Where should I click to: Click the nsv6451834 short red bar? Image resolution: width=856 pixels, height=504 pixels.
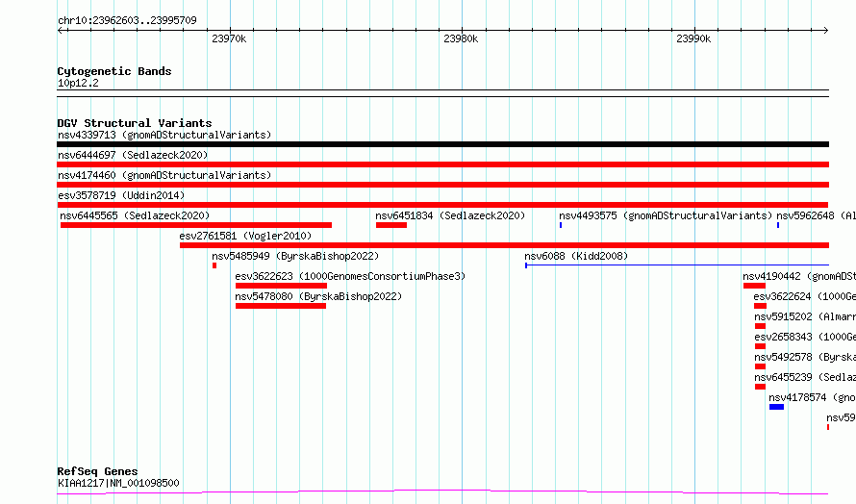(x=391, y=225)
